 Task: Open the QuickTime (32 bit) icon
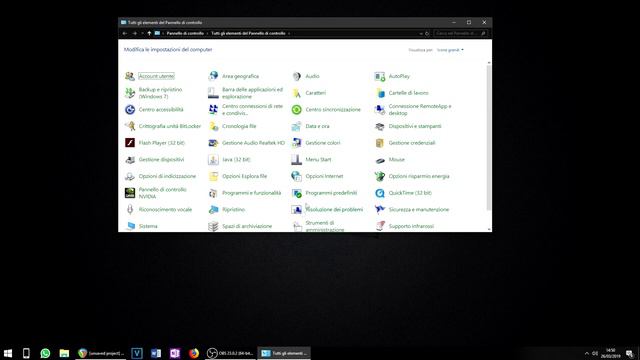(380, 193)
